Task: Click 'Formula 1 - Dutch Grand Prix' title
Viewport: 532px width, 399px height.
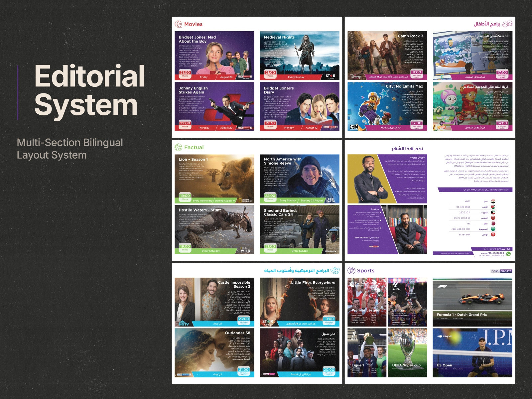Action: click(462, 315)
